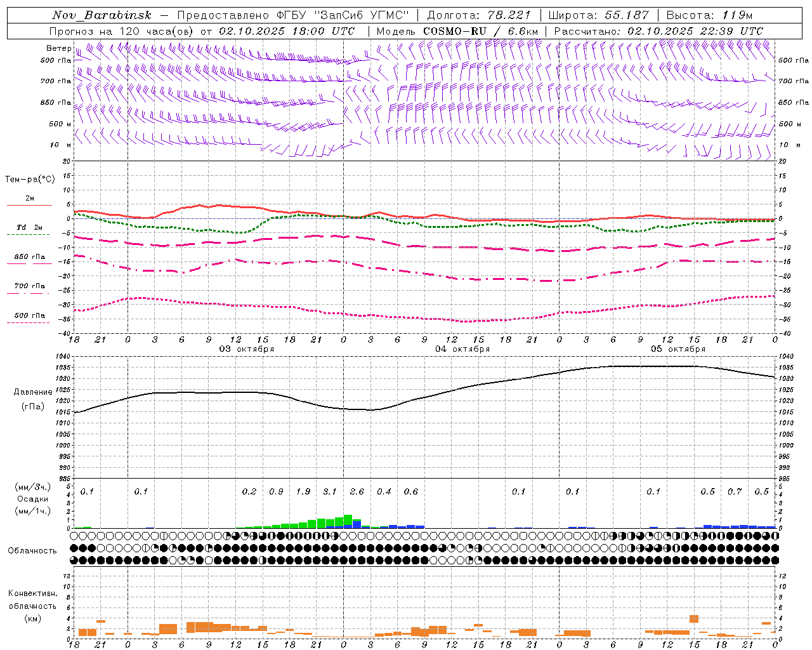Click the '03 октября' date label
The width and height of the screenshot is (812, 650).
click(247, 348)
